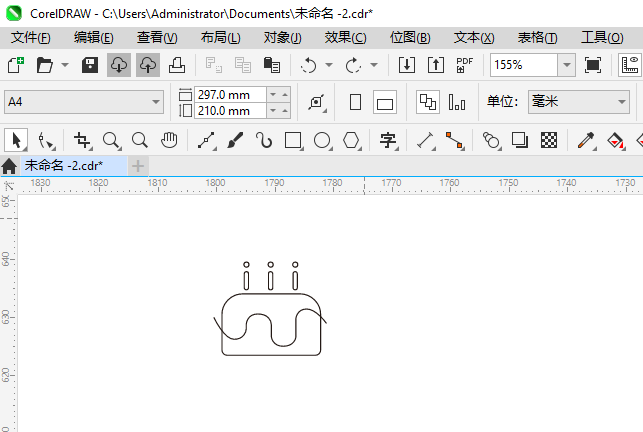
Task: Open the 查看(V) menu
Action: 157,38
